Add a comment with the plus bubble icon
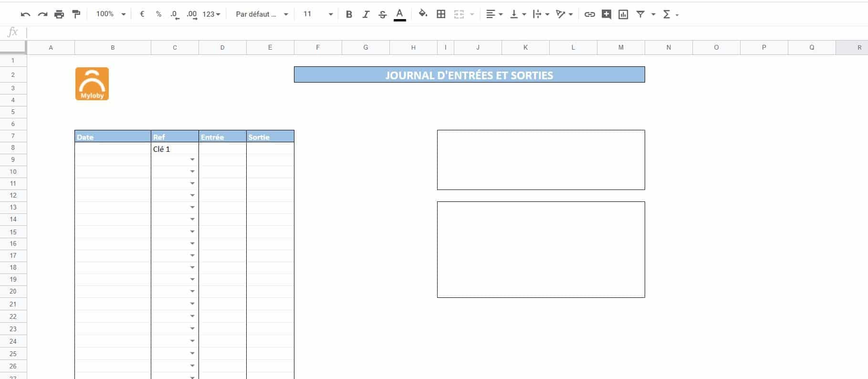Viewport: 868px width, 379px height. [606, 14]
